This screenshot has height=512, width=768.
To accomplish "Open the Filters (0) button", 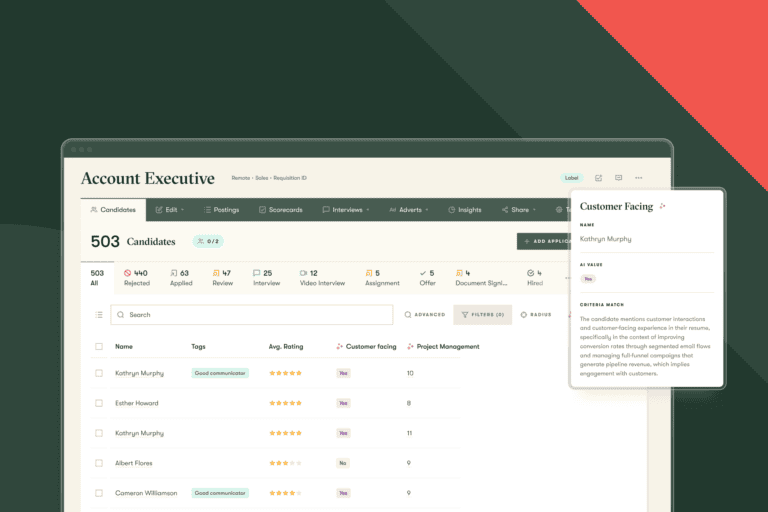I will tap(482, 315).
